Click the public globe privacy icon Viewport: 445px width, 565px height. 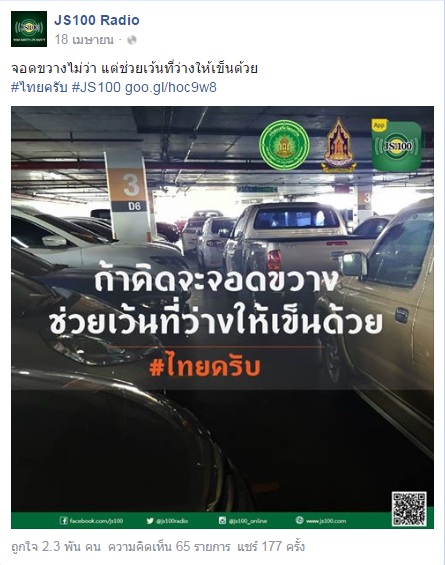(x=132, y=40)
